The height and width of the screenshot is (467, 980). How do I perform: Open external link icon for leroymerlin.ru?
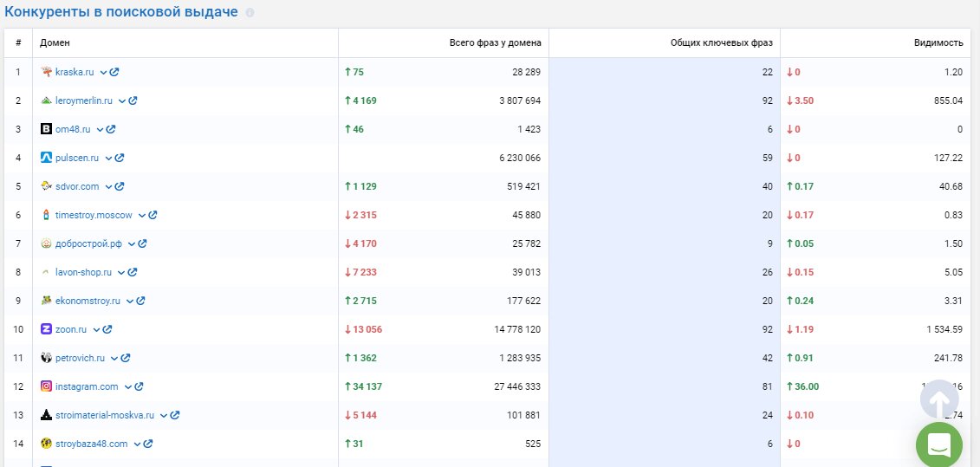(x=133, y=101)
